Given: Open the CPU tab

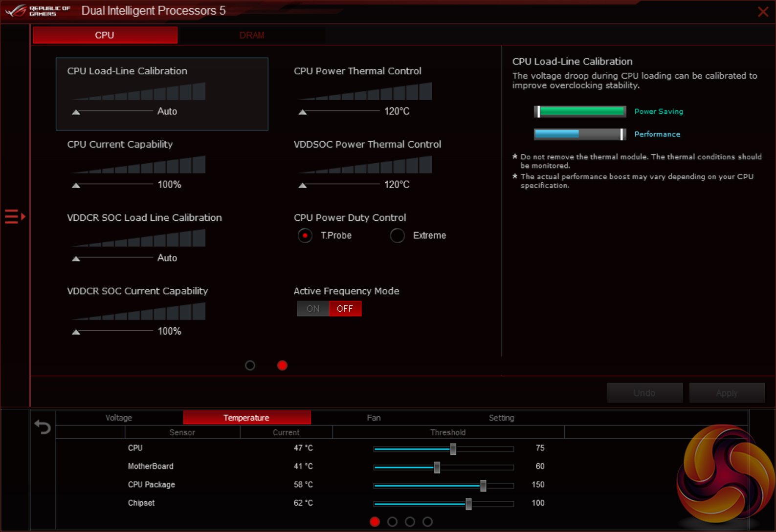Looking at the screenshot, I should [105, 35].
